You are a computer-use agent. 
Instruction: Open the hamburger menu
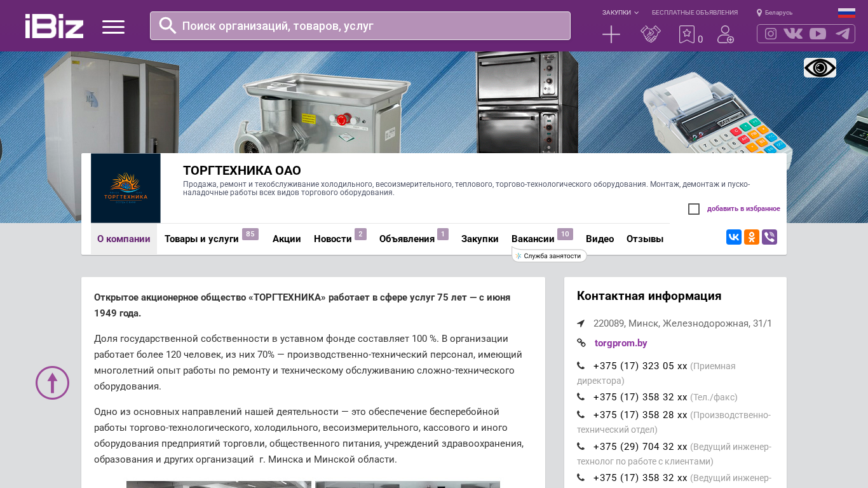[x=113, y=27]
